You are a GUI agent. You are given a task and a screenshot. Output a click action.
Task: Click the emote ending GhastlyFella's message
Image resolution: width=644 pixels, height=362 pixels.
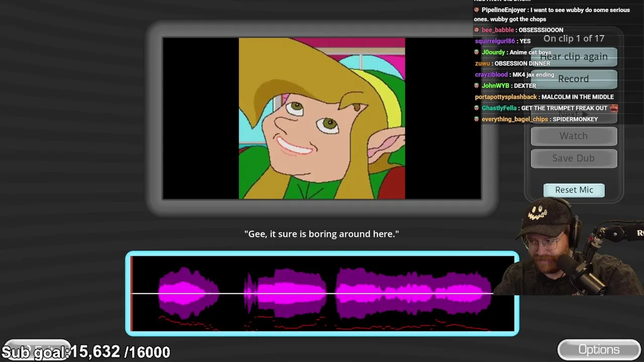pos(613,108)
